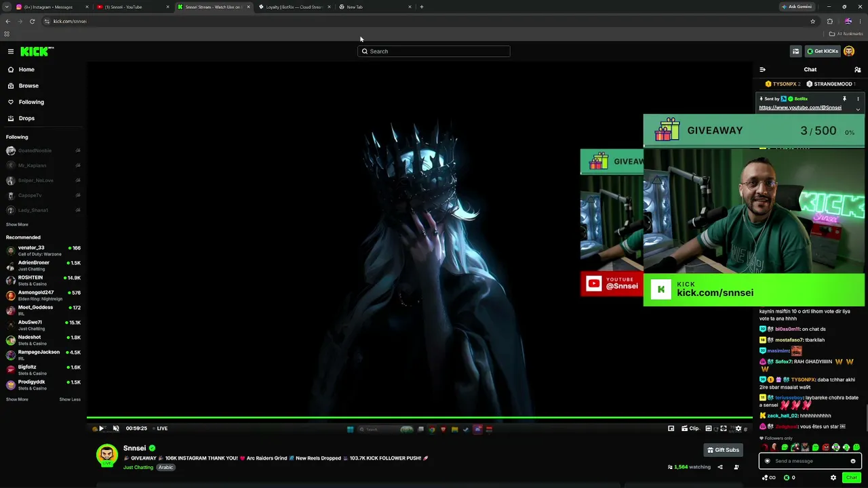
Task: Insert the red angry face emote
Action: tap(825, 447)
